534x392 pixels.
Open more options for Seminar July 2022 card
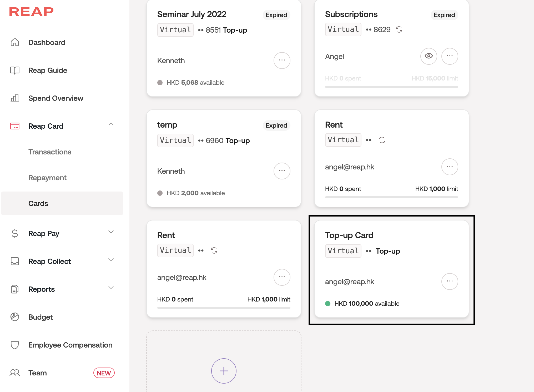tap(282, 61)
